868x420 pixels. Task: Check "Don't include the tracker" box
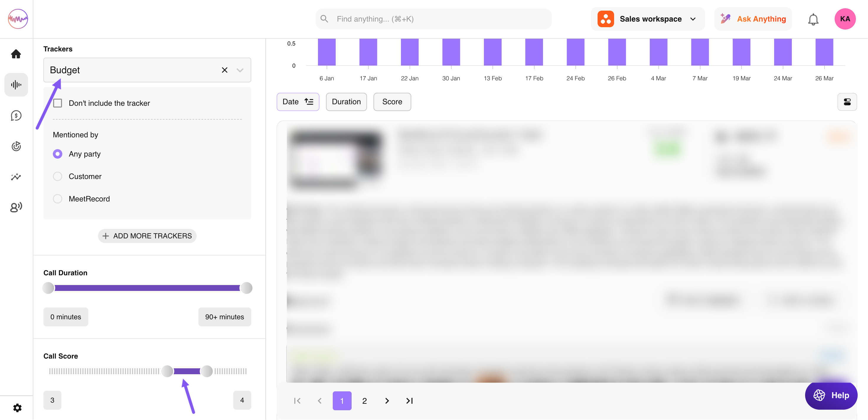(58, 103)
